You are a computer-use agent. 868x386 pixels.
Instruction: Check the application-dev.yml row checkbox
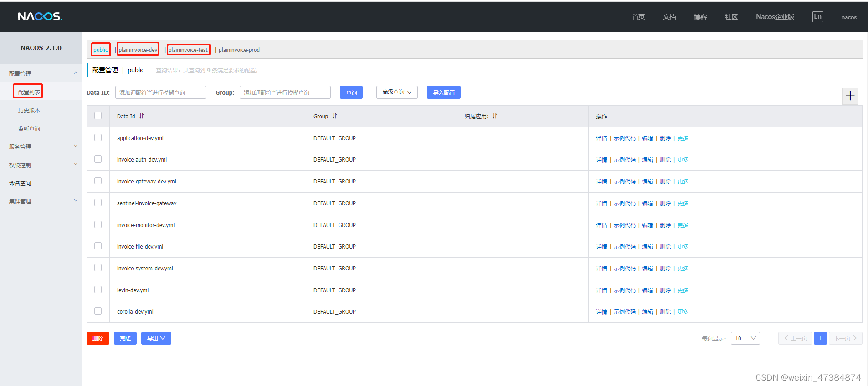tap(98, 137)
